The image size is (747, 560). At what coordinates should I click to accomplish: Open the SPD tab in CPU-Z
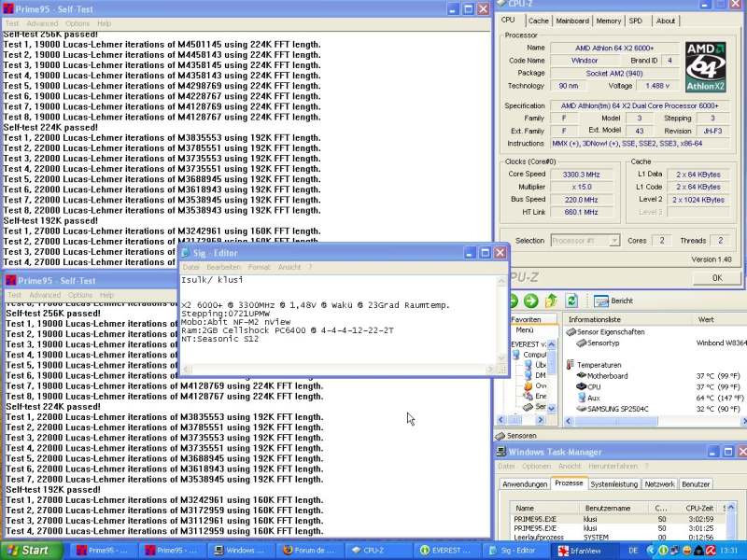pyautogui.click(x=636, y=21)
